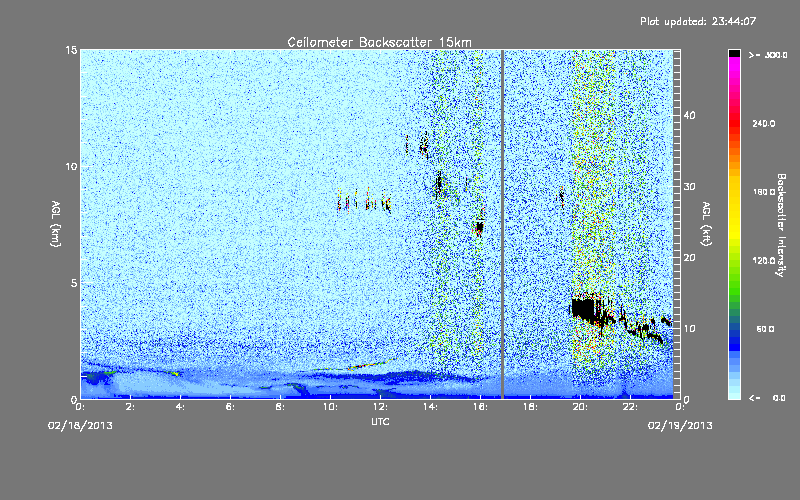Select the start date '02/18/2013'

pyautogui.click(x=80, y=426)
